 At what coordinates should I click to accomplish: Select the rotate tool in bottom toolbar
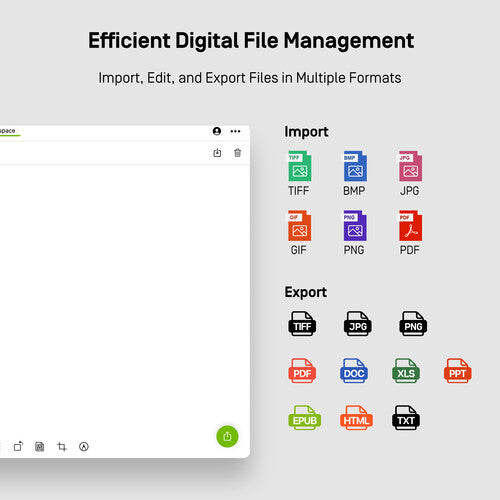pos(18,446)
